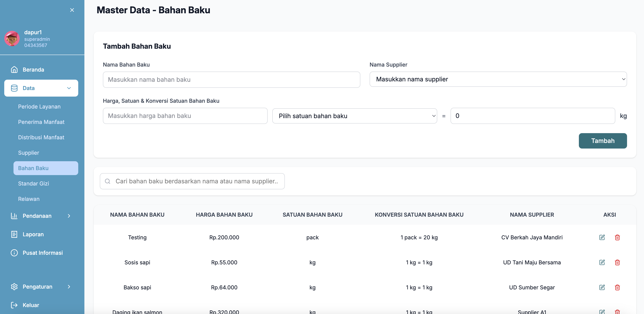
Task: Click the Beranda home icon
Action: tap(14, 69)
